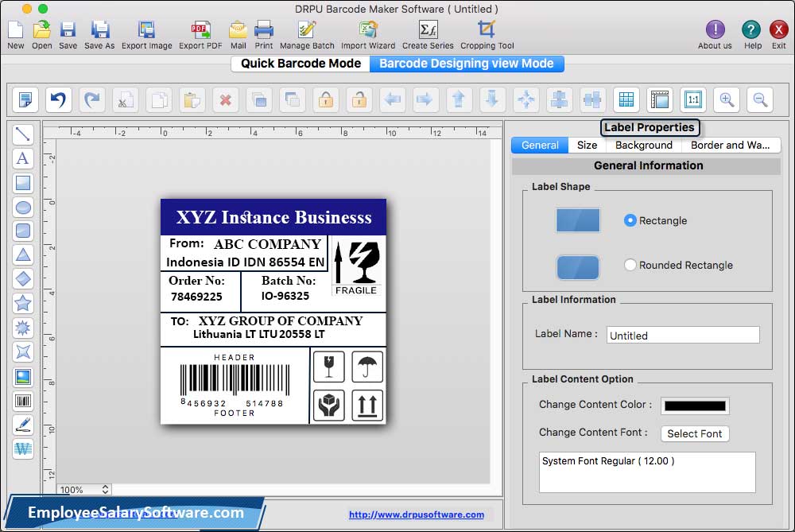Screen dimensions: 795x532
Task: Click the left arrow alignment icon
Action: [393, 99]
